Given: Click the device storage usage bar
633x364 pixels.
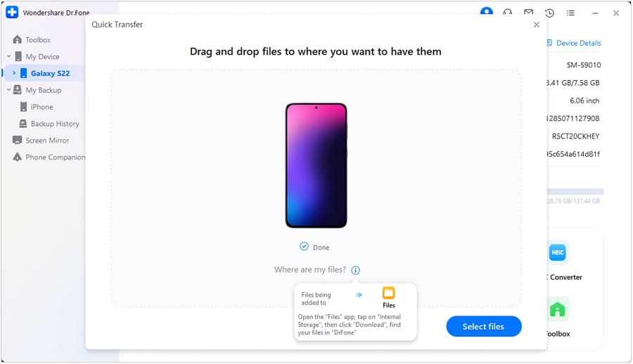Looking at the screenshot, I should (x=575, y=192).
